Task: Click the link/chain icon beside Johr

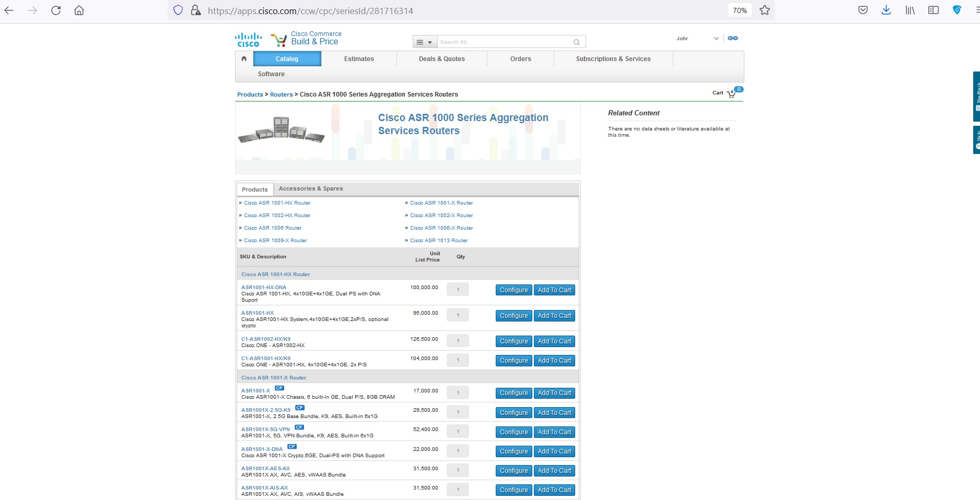Action: [x=733, y=38]
